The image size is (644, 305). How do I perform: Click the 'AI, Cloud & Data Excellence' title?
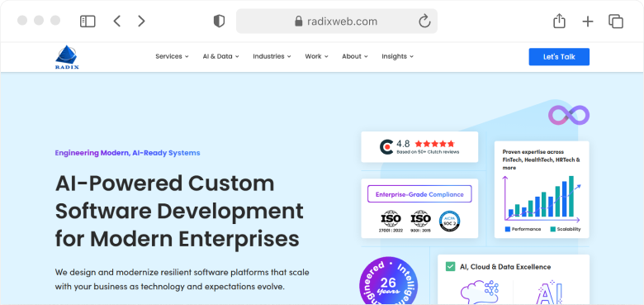coord(505,267)
